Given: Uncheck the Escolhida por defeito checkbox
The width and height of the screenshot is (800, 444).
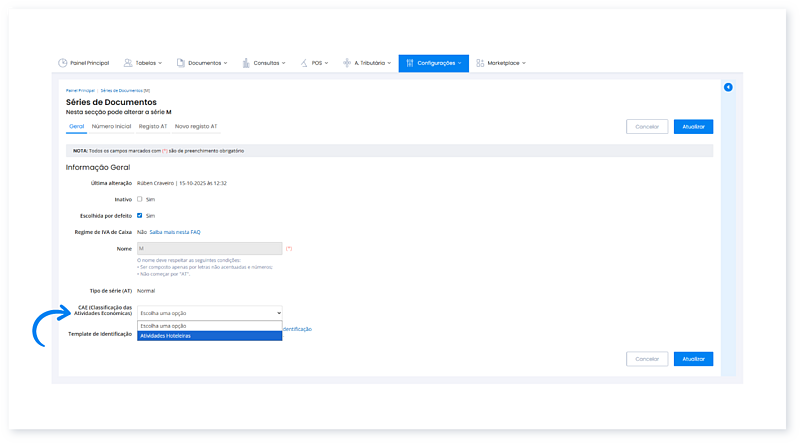Looking at the screenshot, I should tap(139, 215).
